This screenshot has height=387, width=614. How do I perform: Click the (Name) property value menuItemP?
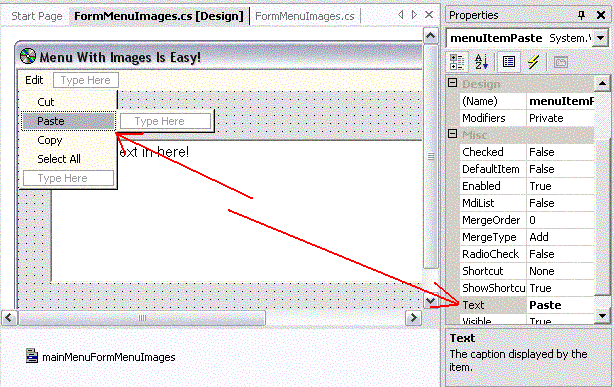coord(561,101)
